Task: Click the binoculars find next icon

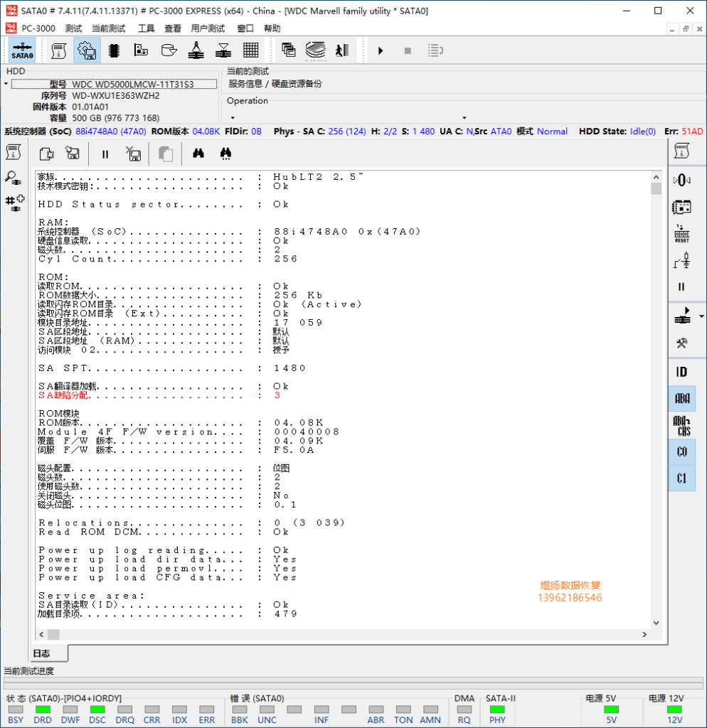Action: pos(225,154)
